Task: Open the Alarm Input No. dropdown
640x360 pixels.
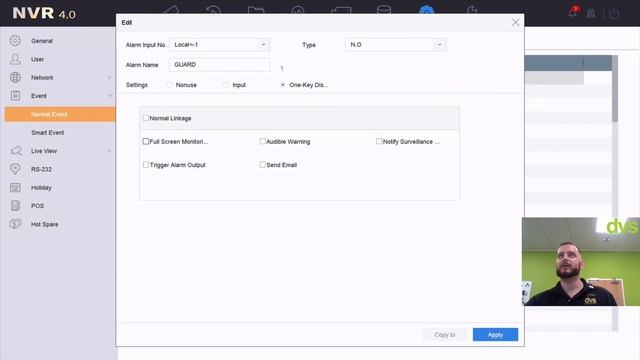Action: 220,44
